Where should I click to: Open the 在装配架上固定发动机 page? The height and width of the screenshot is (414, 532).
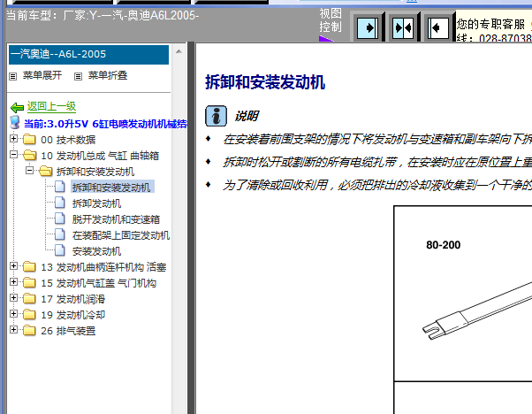click(120, 235)
